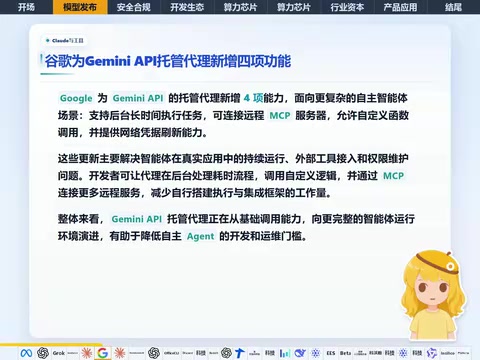Select the active 模型发布 tab

point(80,7)
